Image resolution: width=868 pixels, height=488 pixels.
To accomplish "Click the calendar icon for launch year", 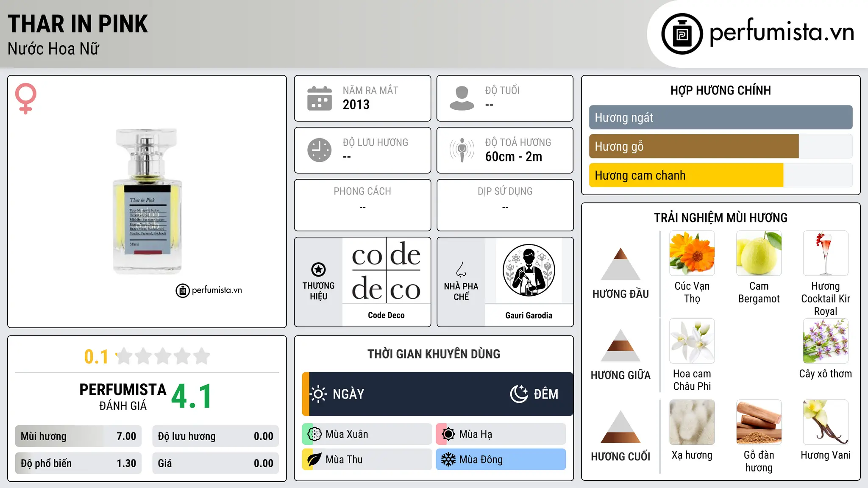I will click(x=320, y=98).
